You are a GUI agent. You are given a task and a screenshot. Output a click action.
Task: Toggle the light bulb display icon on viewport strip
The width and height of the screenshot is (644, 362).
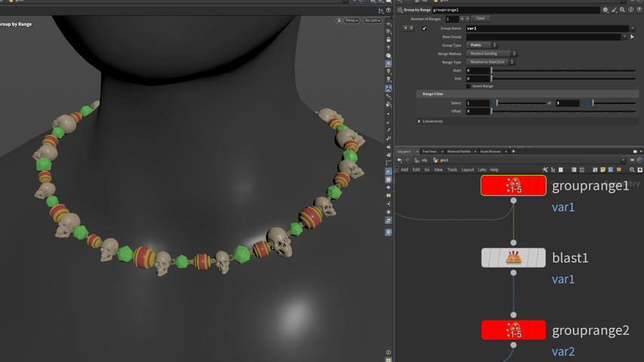(x=389, y=72)
